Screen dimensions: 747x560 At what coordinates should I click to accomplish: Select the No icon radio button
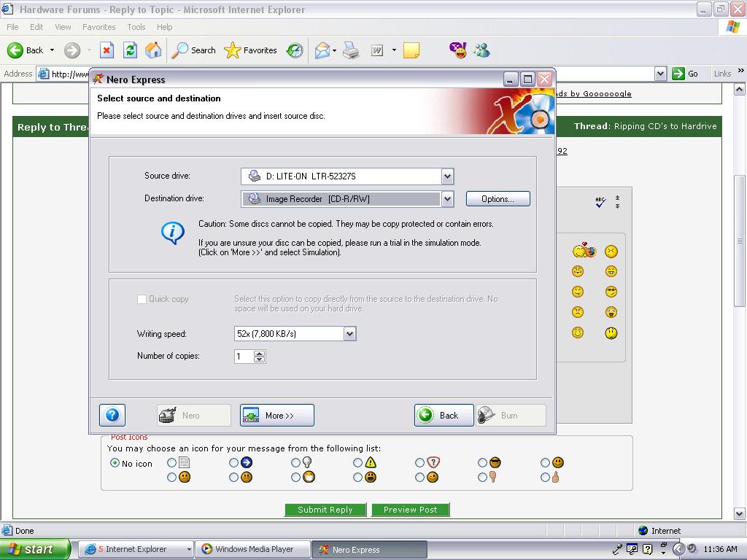pos(115,462)
